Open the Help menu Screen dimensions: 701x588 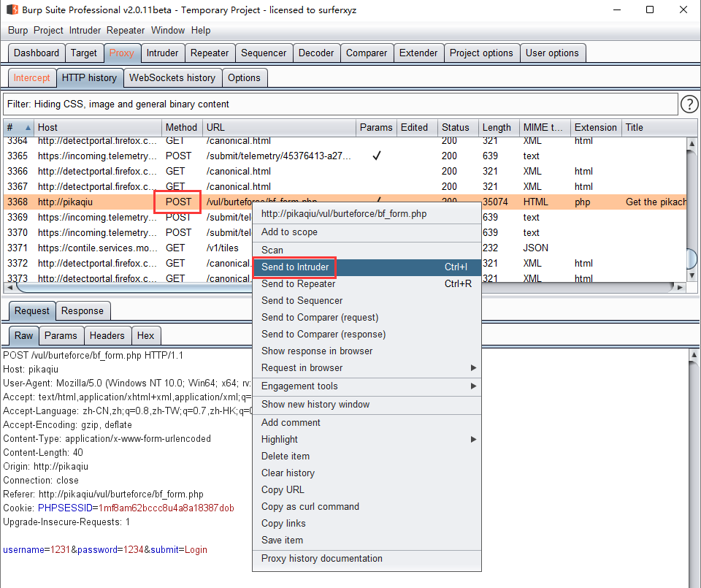[201, 31]
